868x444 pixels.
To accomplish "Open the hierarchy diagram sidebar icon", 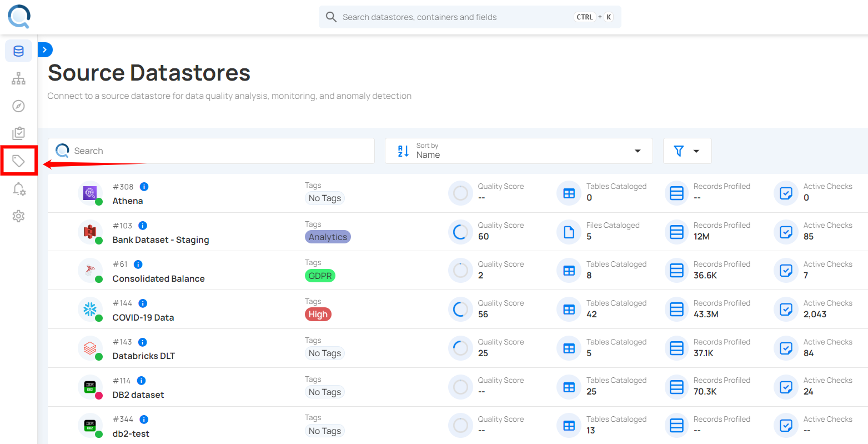I will [x=18, y=78].
